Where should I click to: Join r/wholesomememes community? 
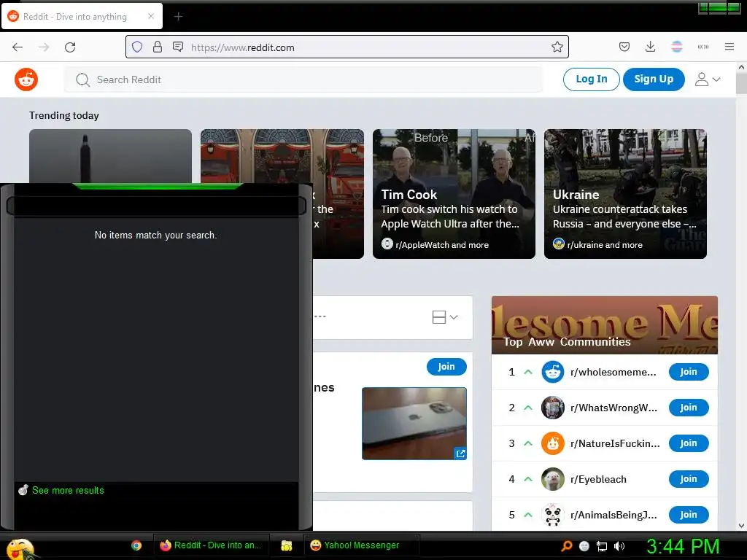point(689,372)
